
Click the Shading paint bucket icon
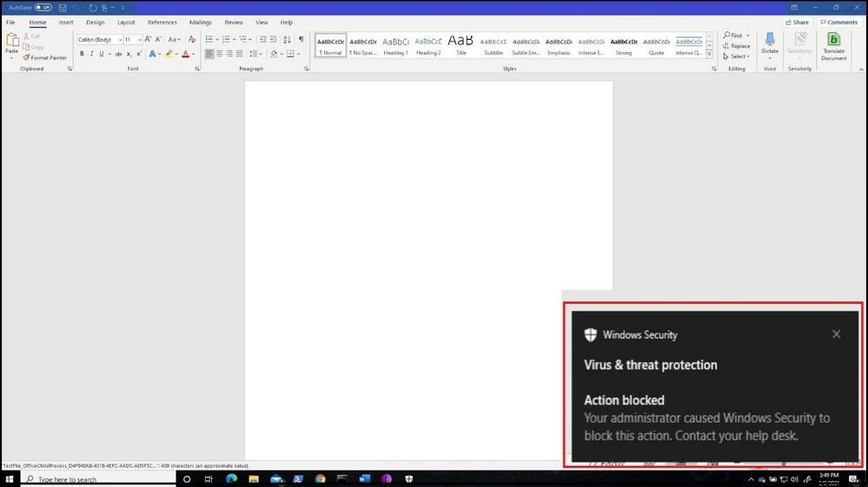coord(274,54)
